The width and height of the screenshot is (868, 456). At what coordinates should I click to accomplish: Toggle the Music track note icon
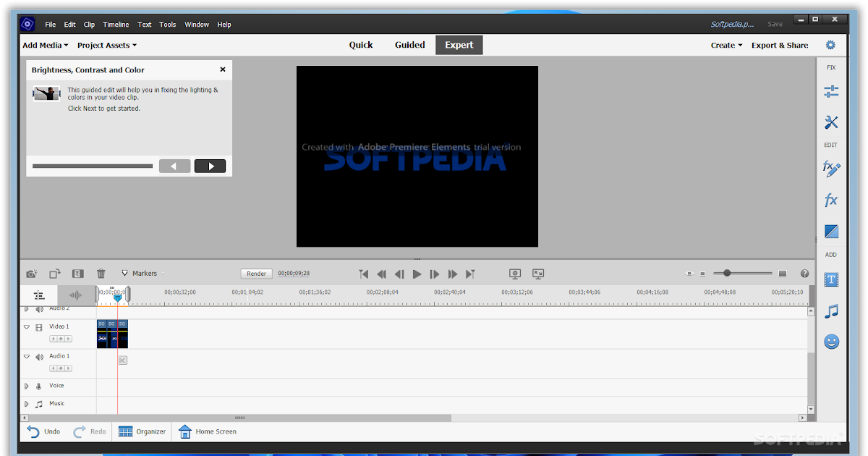tap(39, 404)
